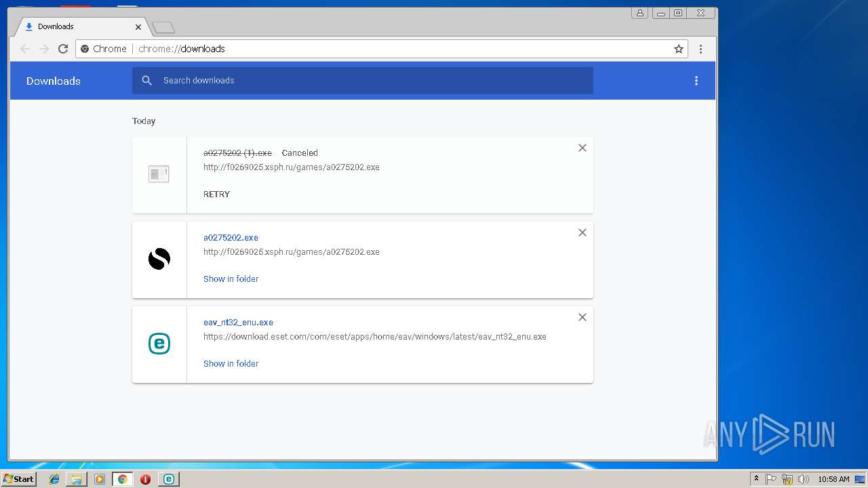Click the volume speaker tray icon
The height and width of the screenshot is (488, 868).
804,479
